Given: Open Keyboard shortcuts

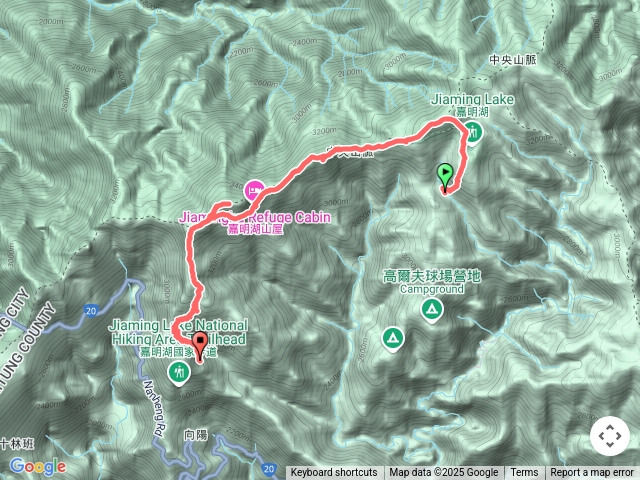Looking at the screenshot, I should (x=334, y=473).
